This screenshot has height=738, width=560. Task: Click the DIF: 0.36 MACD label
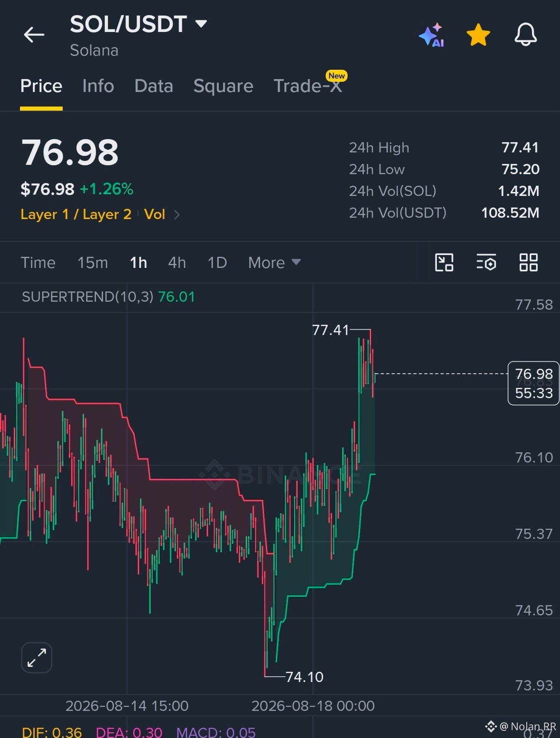(x=52, y=732)
